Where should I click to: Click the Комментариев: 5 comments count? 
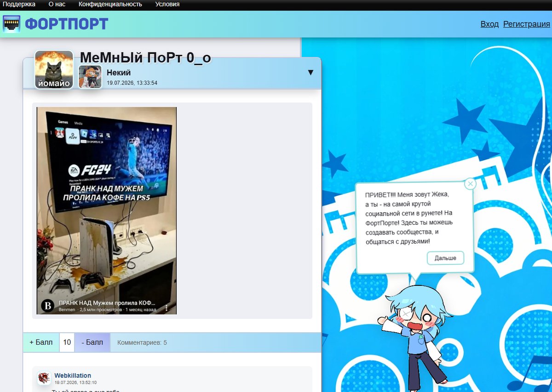(142, 342)
